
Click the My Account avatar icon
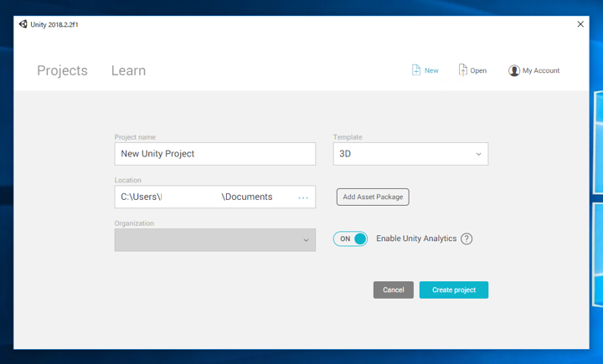pos(513,70)
